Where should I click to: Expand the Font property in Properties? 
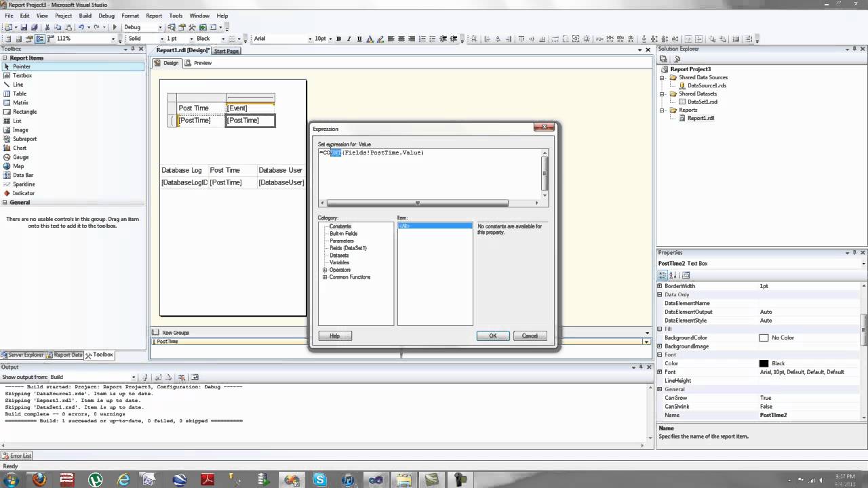click(x=660, y=372)
